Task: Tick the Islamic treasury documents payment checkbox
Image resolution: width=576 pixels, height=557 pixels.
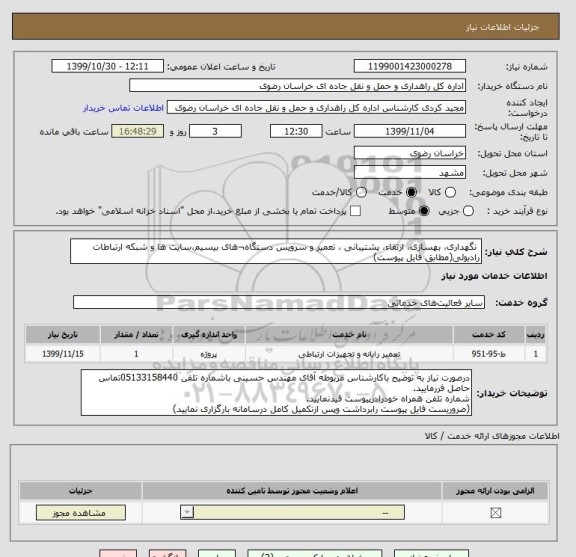Action: tap(355, 211)
